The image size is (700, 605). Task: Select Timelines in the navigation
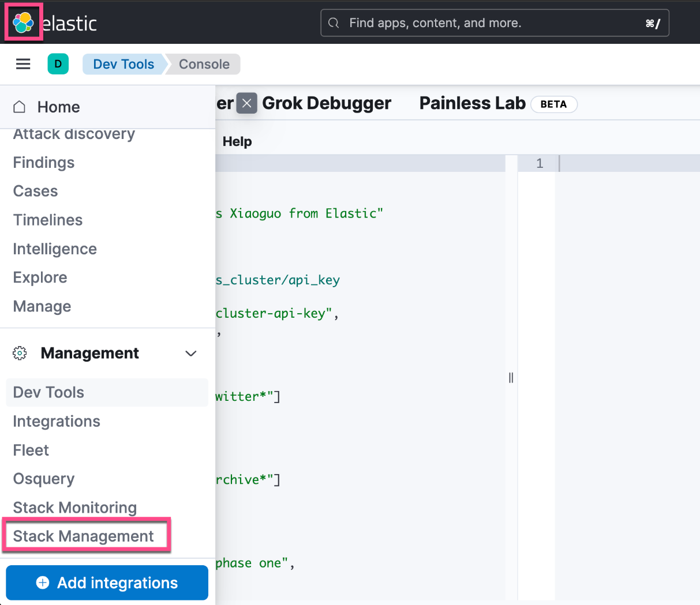tap(48, 220)
